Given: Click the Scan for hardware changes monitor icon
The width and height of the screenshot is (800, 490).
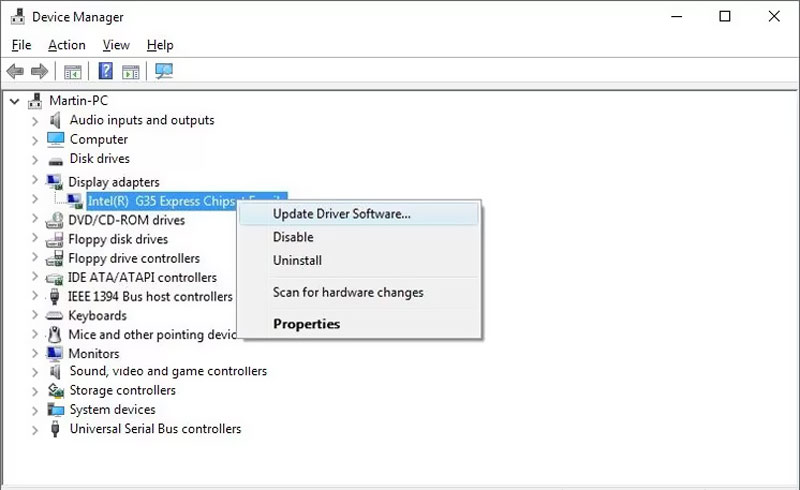Looking at the screenshot, I should [x=164, y=71].
